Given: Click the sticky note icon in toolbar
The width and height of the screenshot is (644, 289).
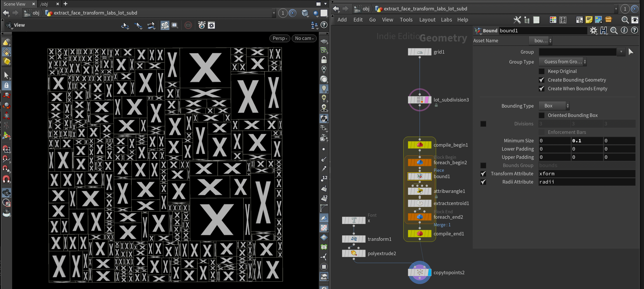Looking at the screenshot, I should tap(589, 20).
